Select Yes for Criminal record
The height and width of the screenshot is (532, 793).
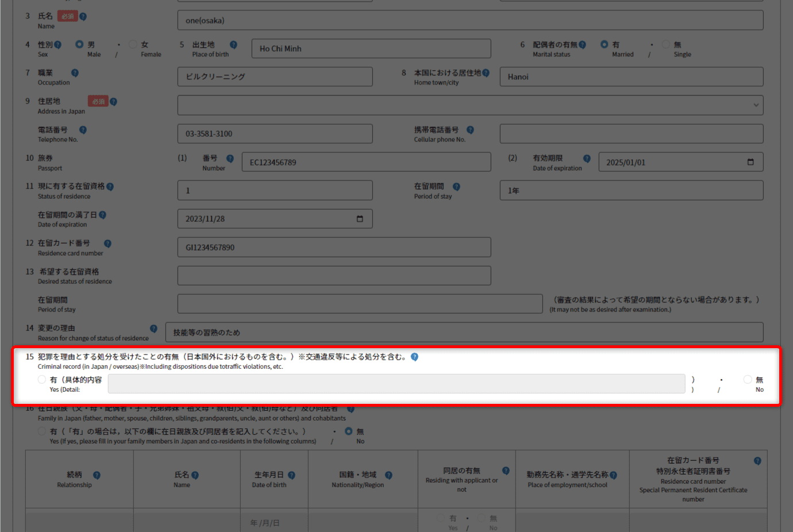click(x=42, y=380)
